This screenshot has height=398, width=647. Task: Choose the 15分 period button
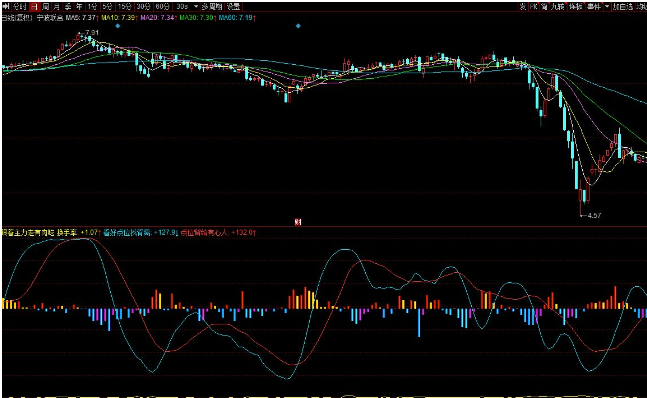coord(124,7)
